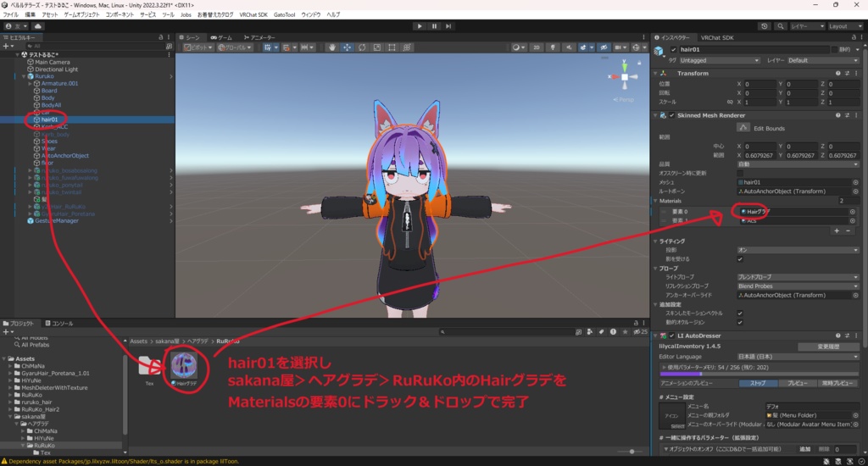Open the グローバル coordinate dropdown
Viewport: 868px width, 466px height.
click(x=235, y=47)
